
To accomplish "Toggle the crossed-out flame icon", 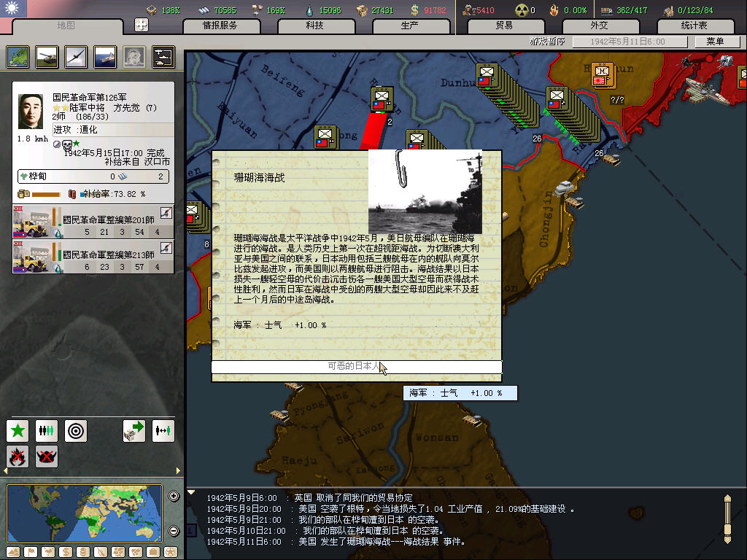I will (18, 456).
